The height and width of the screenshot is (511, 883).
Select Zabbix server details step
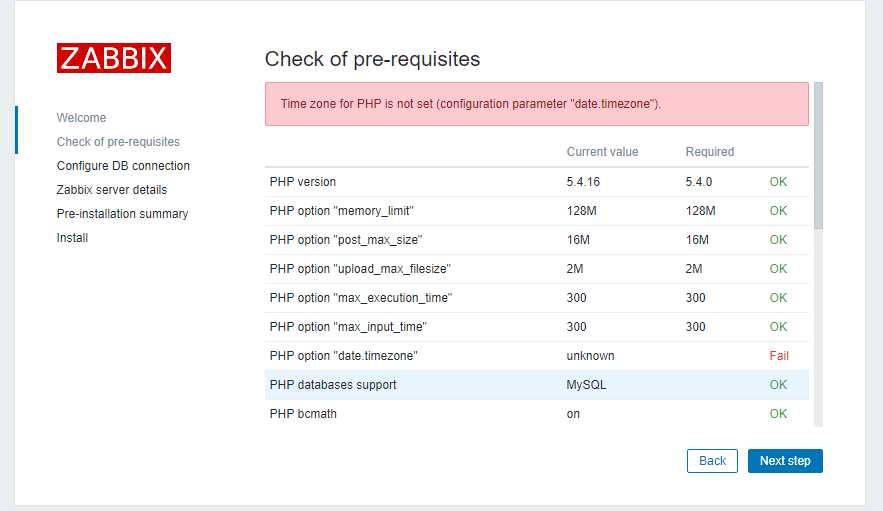[112, 190]
